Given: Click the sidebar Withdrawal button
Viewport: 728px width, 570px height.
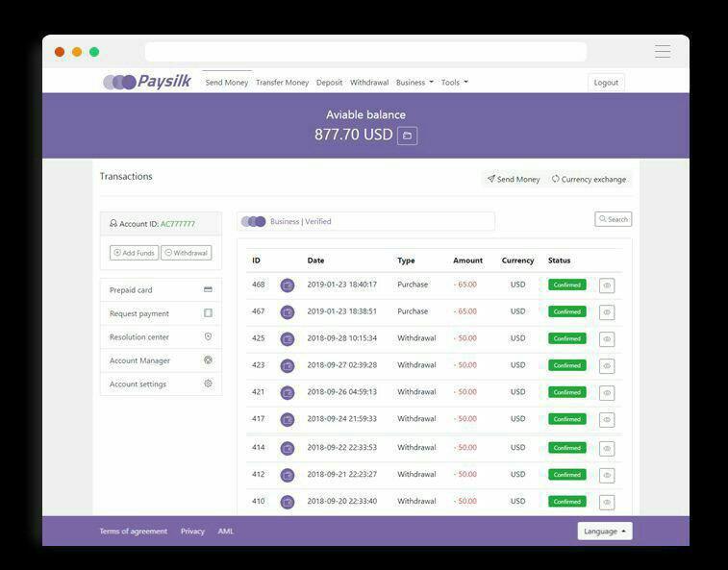Looking at the screenshot, I should [187, 253].
